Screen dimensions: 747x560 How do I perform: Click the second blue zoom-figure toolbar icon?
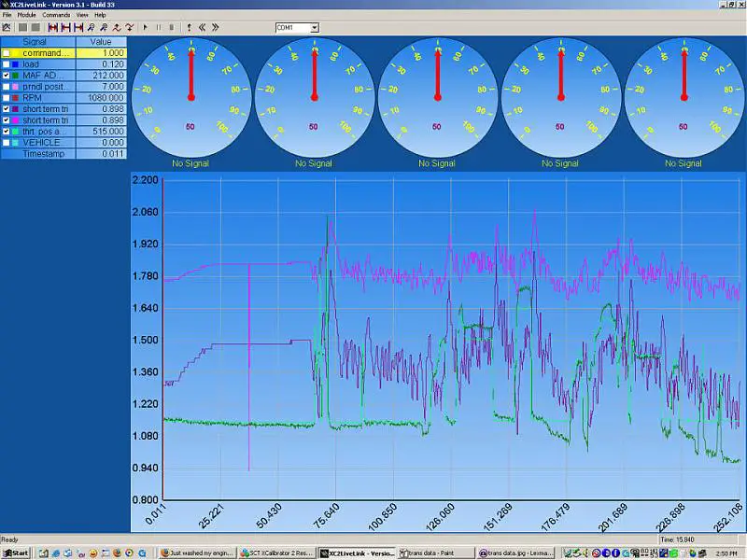pyautogui.click(x=104, y=28)
